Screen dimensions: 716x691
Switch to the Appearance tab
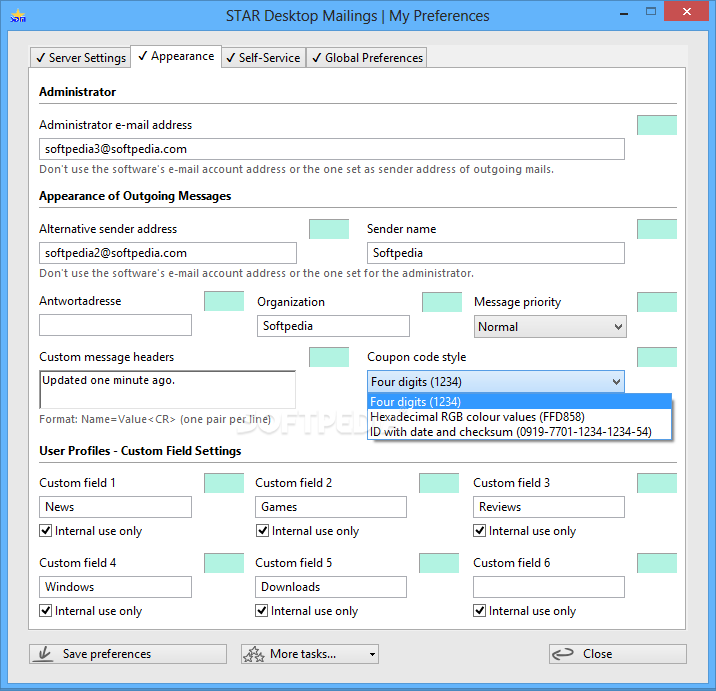[176, 56]
